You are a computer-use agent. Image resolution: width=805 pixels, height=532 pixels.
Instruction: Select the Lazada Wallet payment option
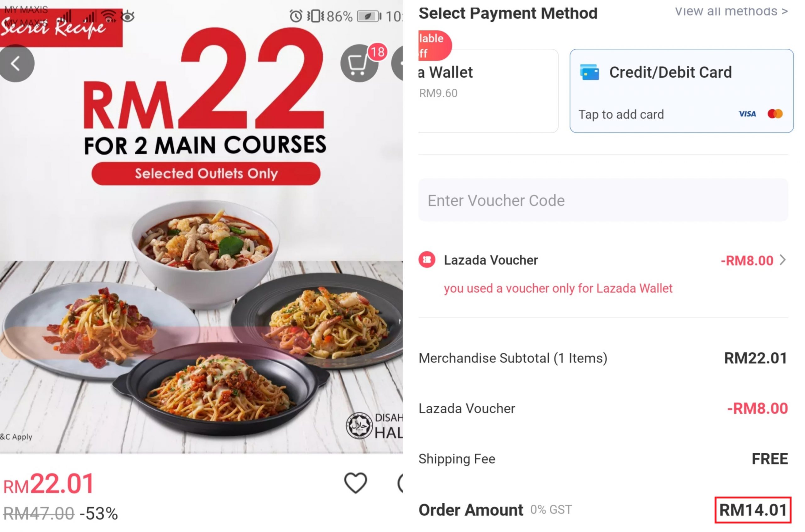(x=488, y=91)
